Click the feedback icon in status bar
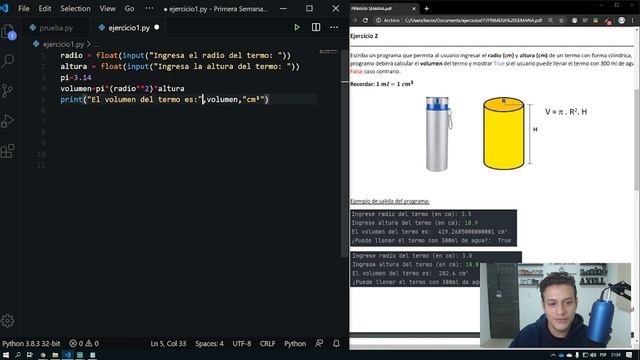This screenshot has width=640, height=360. tap(319, 344)
